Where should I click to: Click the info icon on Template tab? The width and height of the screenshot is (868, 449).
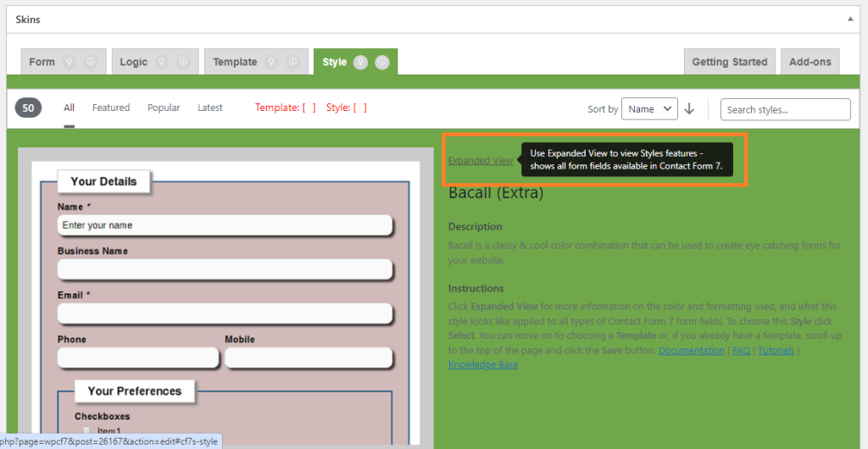coord(292,62)
